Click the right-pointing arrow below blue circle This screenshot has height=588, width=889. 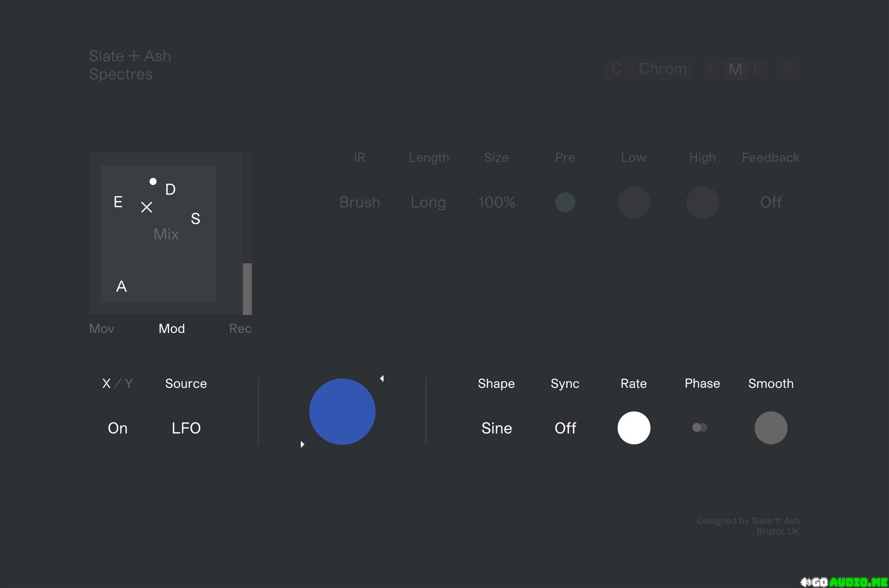302,444
